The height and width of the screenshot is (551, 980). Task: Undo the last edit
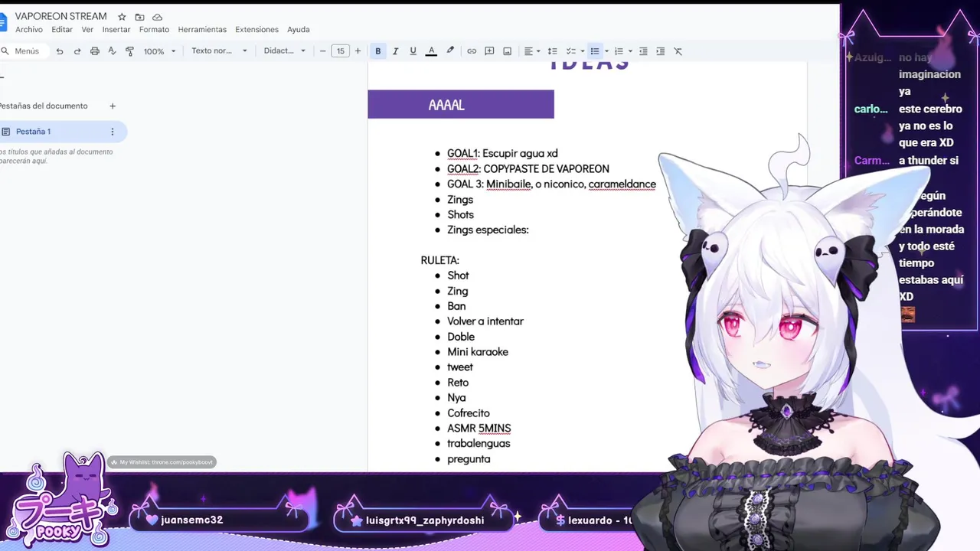(60, 51)
